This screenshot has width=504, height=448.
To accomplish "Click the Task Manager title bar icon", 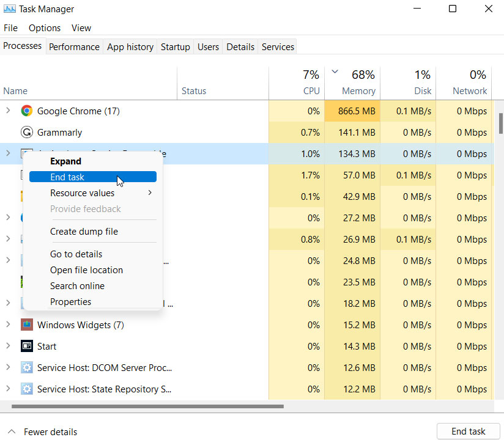I will [x=9, y=9].
